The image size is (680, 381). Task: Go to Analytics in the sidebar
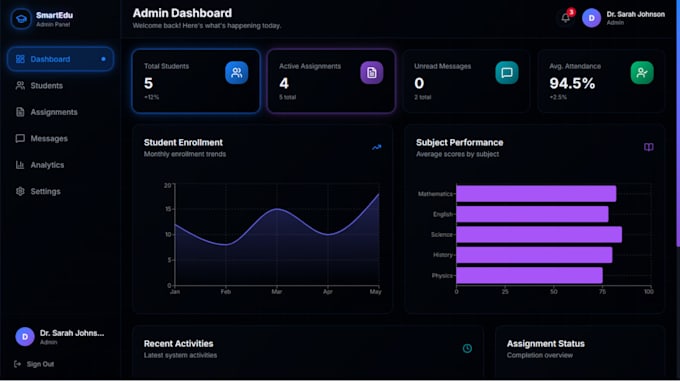pos(60,165)
